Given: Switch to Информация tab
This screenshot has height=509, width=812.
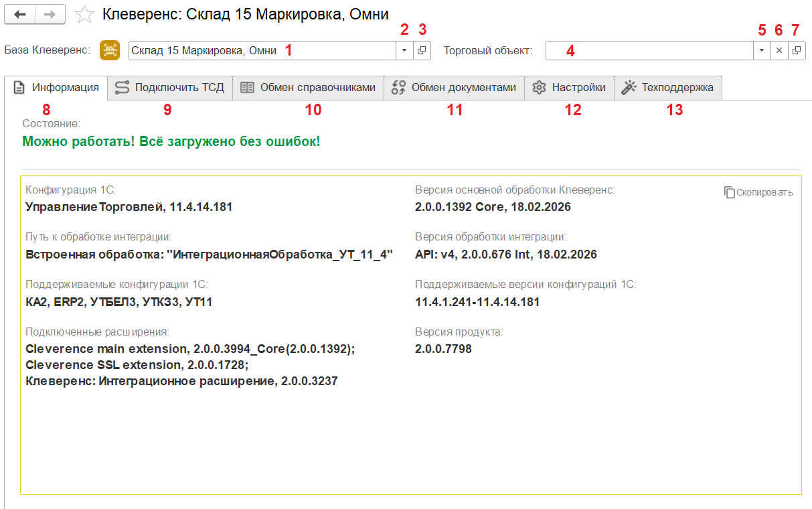Looking at the screenshot, I should pos(56,88).
